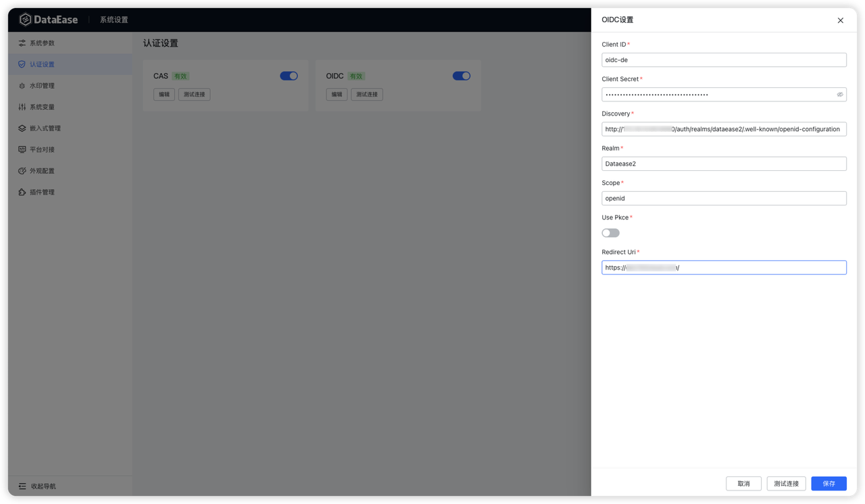The image size is (865, 504).
Task: Turn off the OIDC authentication switch
Action: point(462,76)
